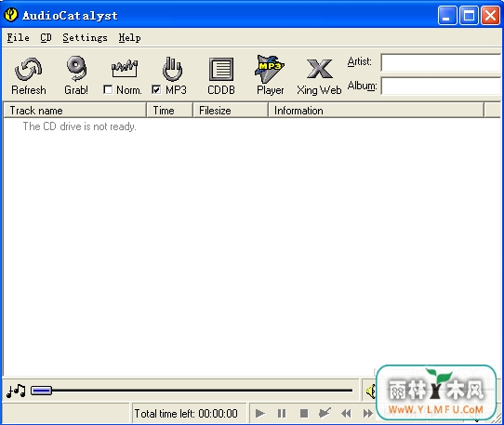Skip to next track (fast forward)
504x425 pixels.
tap(367, 413)
